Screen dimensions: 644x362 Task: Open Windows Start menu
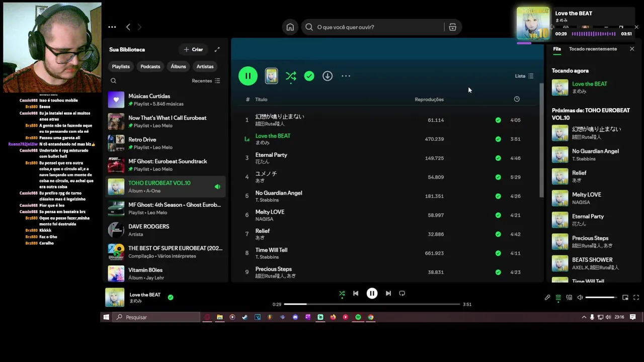(106, 317)
